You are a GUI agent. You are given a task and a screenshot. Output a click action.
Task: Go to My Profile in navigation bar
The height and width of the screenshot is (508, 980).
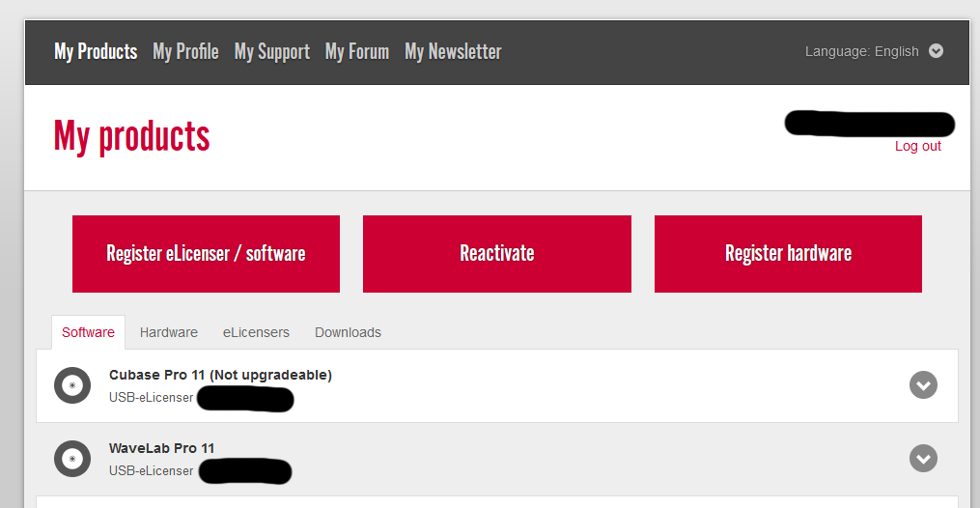tap(185, 52)
